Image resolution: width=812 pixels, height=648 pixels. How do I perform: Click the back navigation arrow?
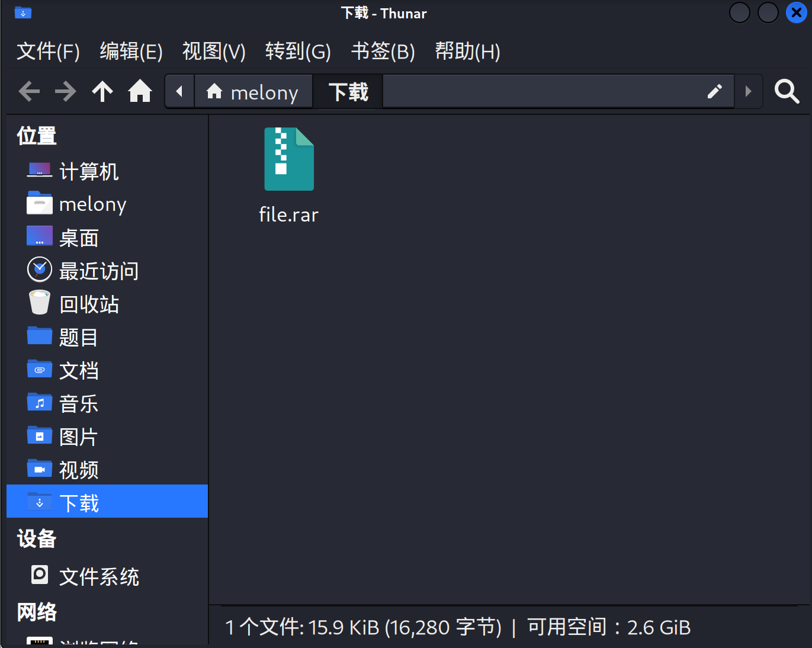29,92
